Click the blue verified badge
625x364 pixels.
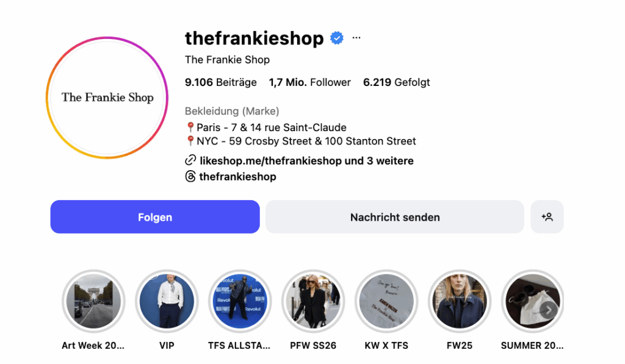pos(337,38)
